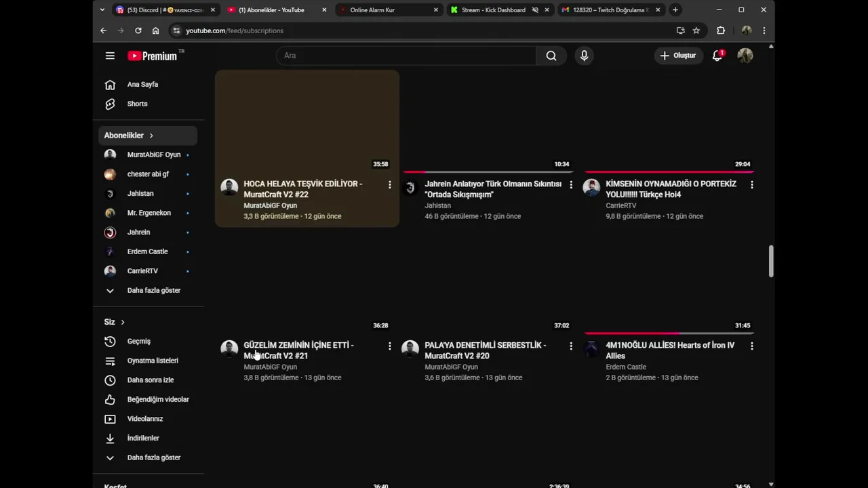Open the account avatar menu
This screenshot has width=868, height=488.
pos(745,56)
